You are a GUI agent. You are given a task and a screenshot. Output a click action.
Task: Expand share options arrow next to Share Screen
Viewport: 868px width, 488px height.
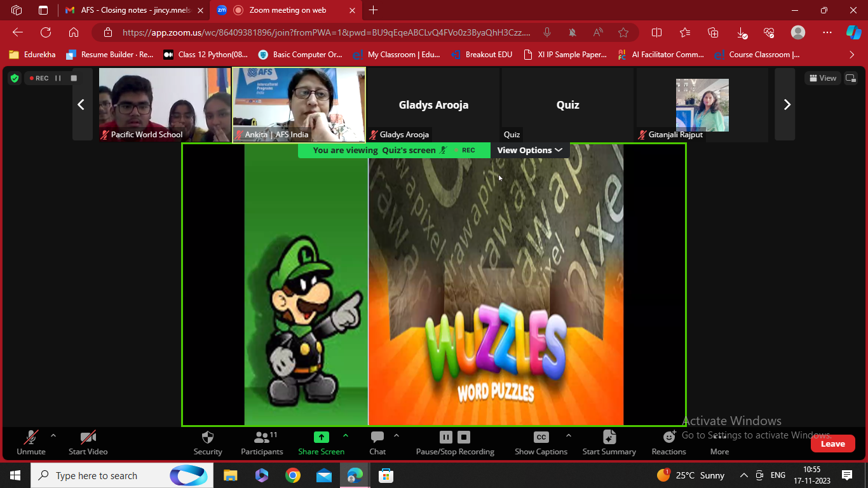346,436
